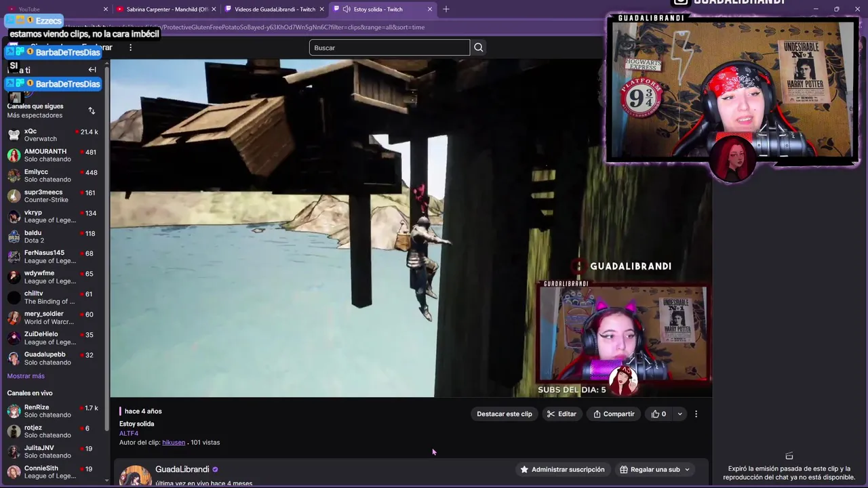Click supr3meecs channel avatar
The image size is (868, 488).
click(x=14, y=196)
